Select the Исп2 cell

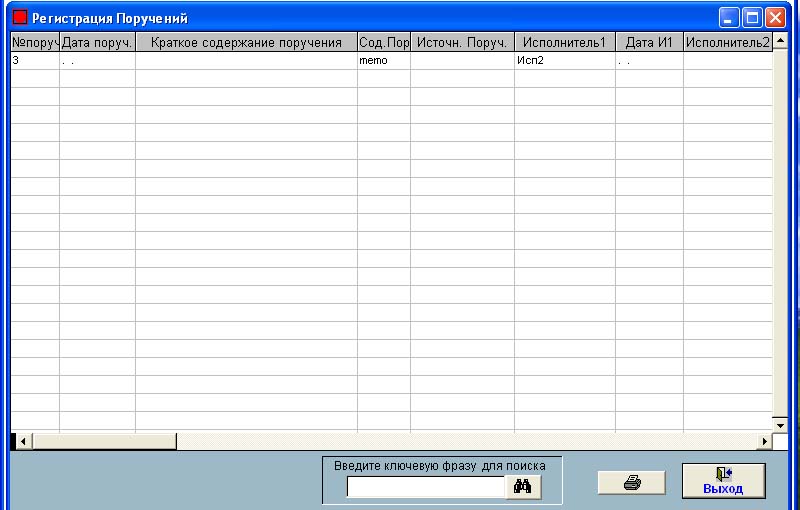(565, 60)
